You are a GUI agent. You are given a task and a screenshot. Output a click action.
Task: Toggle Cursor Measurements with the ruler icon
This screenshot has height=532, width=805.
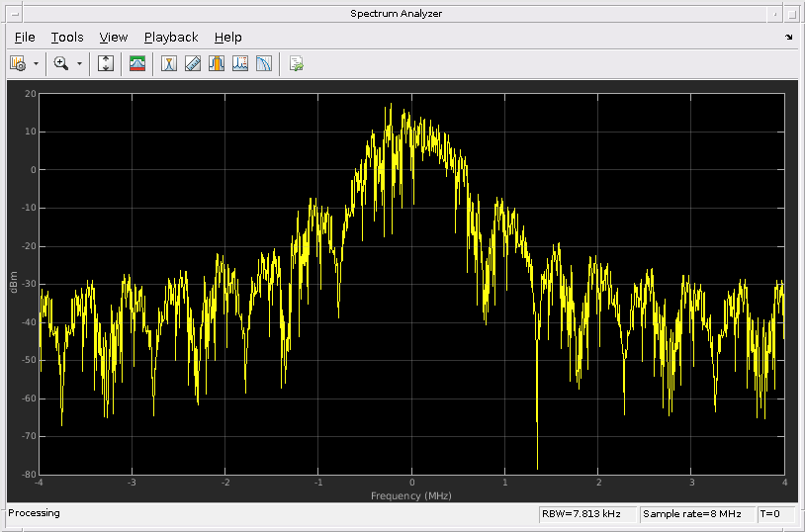pos(193,63)
